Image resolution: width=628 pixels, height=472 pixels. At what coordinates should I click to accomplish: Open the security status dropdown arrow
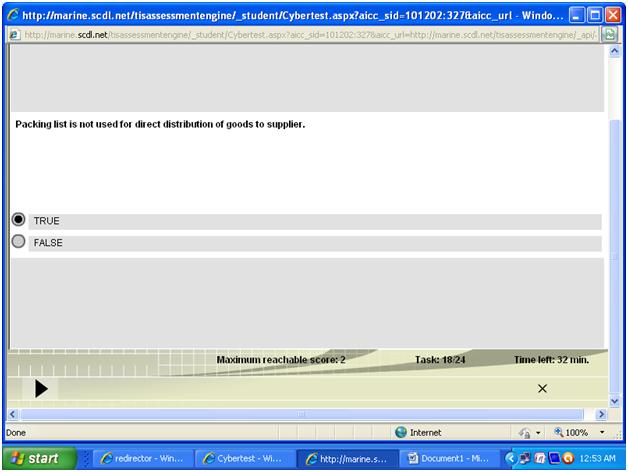point(538,433)
